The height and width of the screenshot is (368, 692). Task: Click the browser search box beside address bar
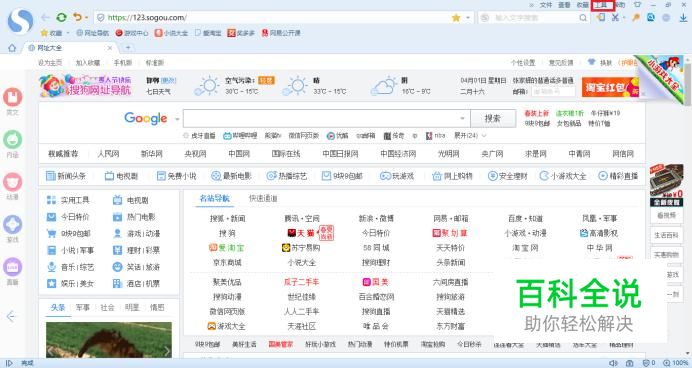click(534, 18)
